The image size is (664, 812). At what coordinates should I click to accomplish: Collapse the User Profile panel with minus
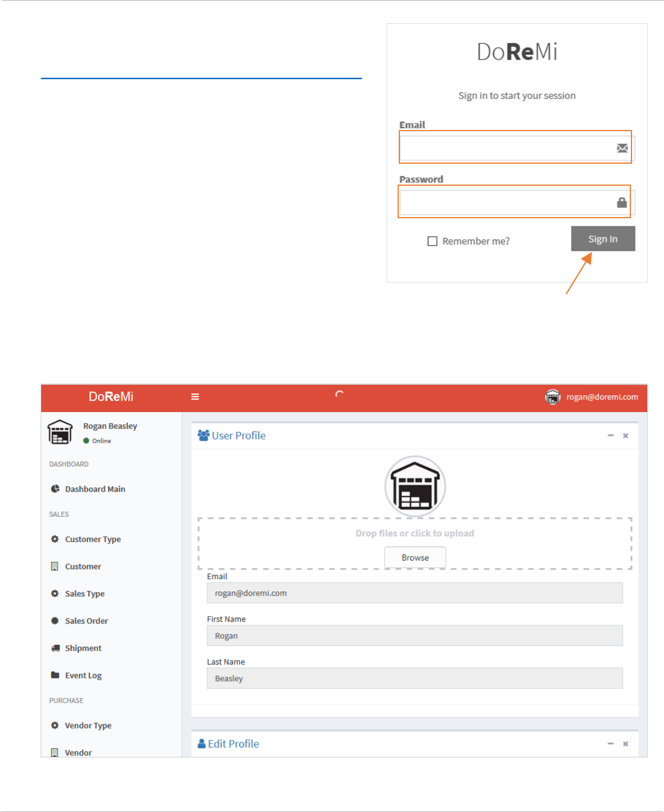[x=611, y=435]
